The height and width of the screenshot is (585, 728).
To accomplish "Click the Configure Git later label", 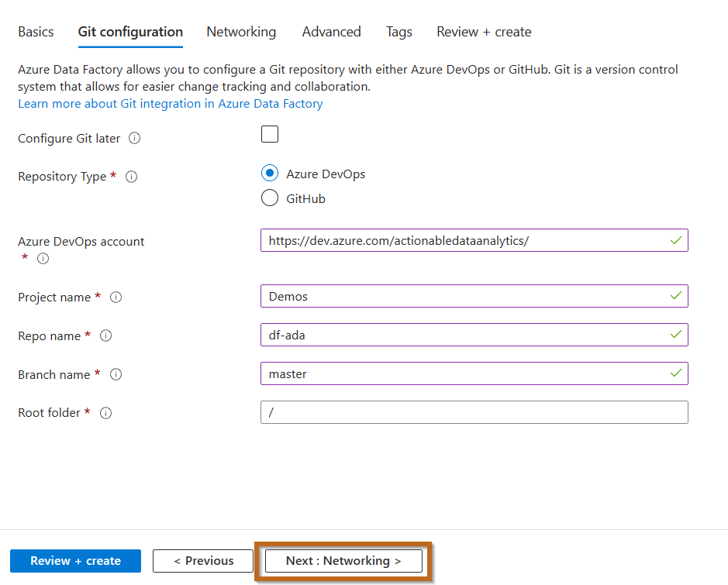I will coord(69,138).
